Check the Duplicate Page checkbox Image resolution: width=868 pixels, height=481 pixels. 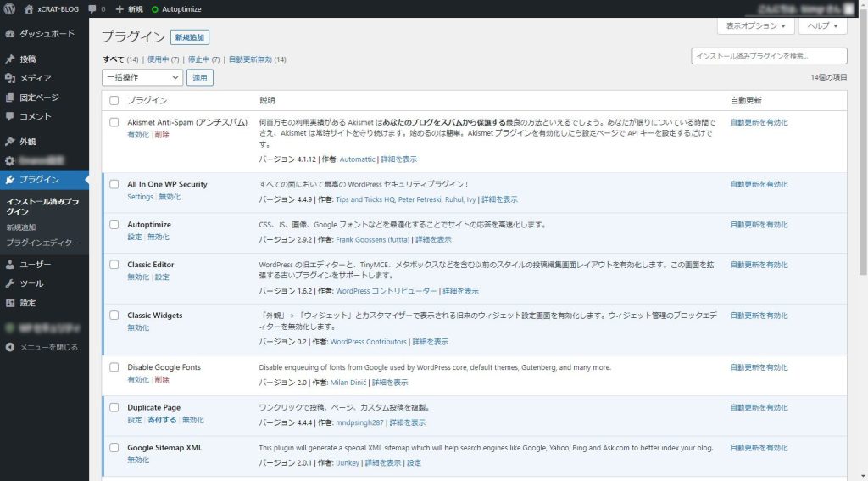114,407
